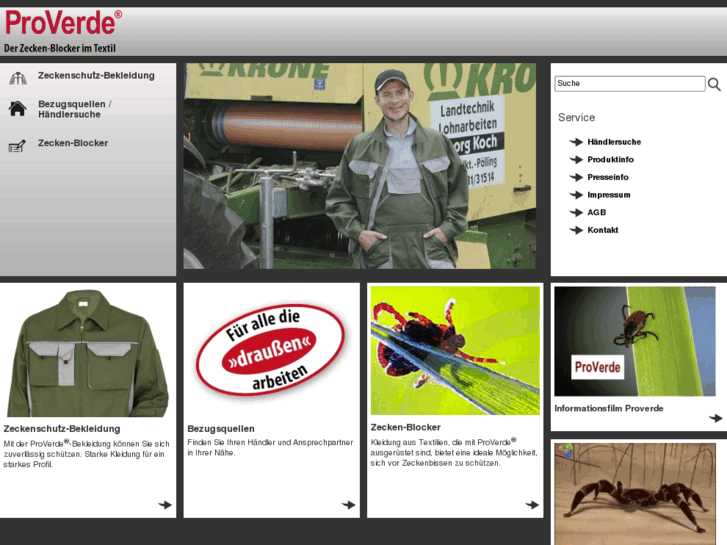Click the magnifying glass search icon
This screenshot has width=727, height=545.
(x=714, y=84)
